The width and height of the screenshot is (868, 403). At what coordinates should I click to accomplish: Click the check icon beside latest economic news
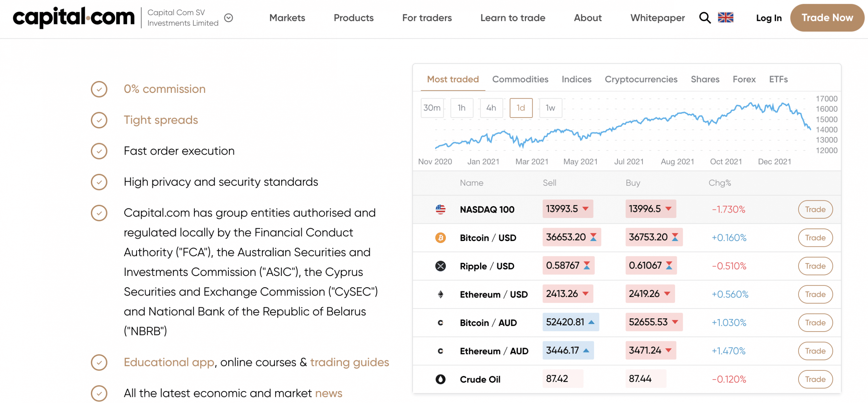click(99, 393)
